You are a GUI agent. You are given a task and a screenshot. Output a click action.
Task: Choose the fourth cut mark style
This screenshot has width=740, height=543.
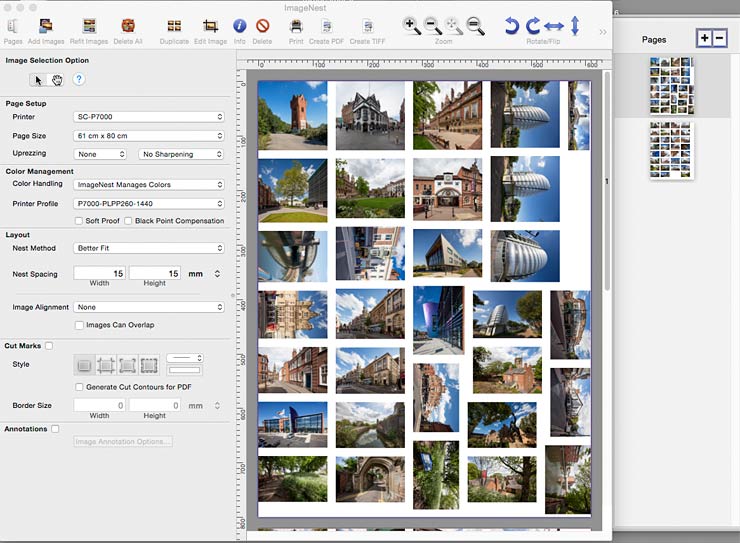[149, 365]
